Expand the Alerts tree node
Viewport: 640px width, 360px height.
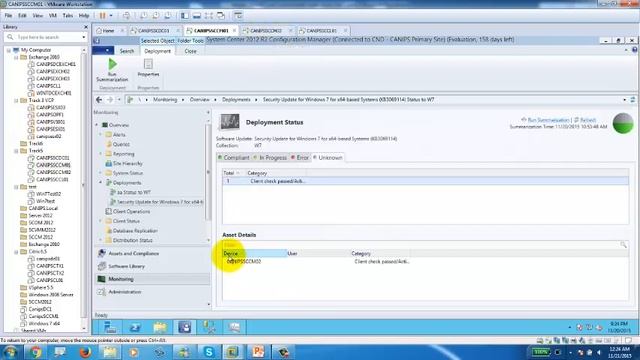(101, 134)
